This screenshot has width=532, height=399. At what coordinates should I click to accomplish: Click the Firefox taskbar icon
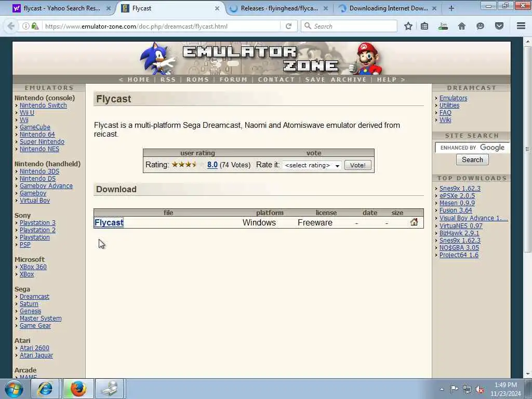coord(78,389)
